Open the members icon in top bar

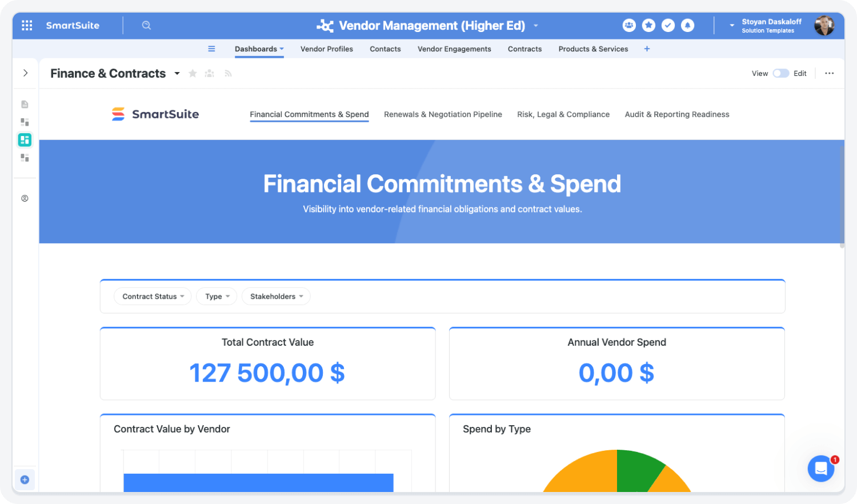coord(629,25)
